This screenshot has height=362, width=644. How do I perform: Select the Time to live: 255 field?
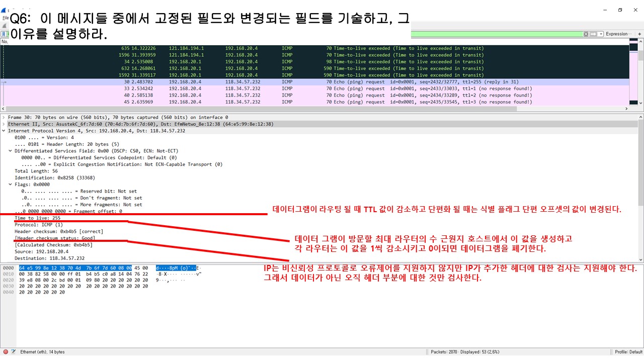(38, 218)
